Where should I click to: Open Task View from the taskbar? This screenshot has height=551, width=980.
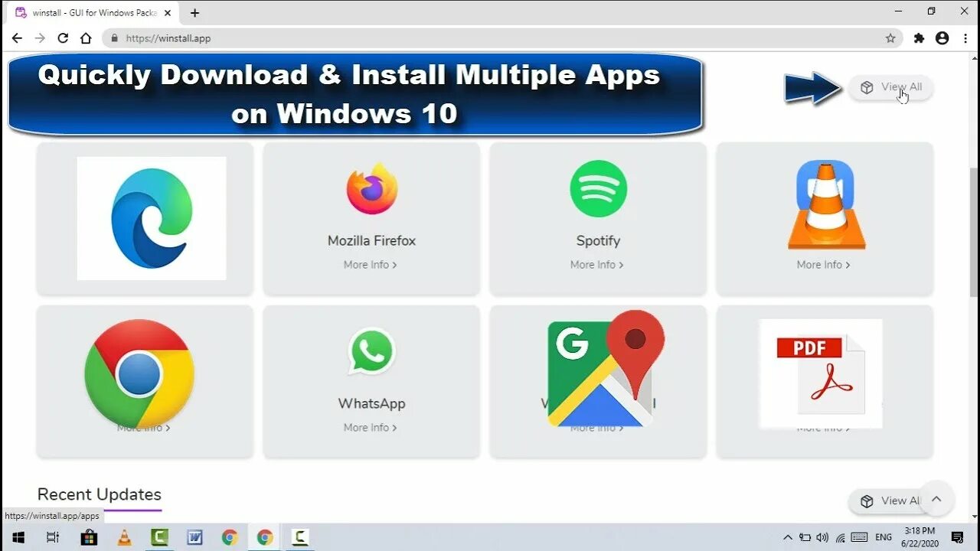pyautogui.click(x=53, y=537)
